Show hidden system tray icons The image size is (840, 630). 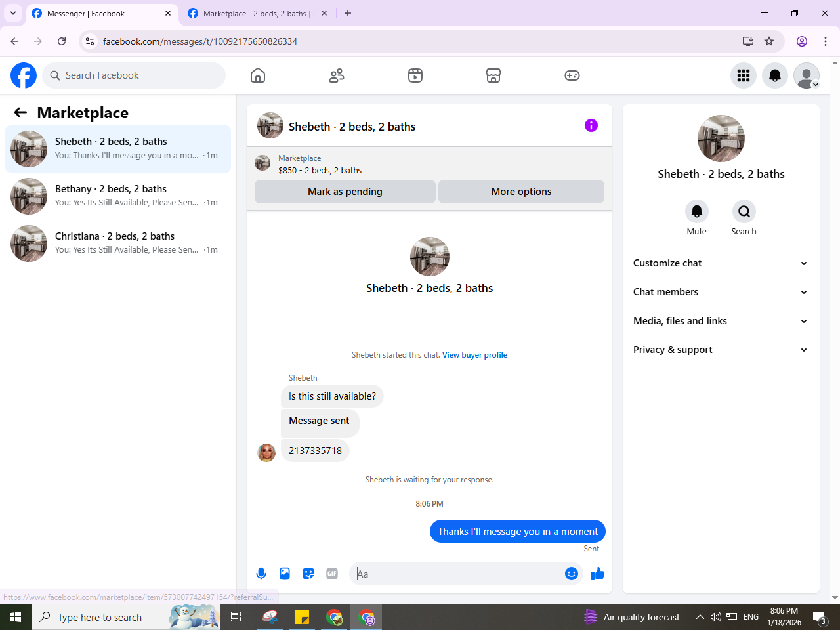[x=700, y=617]
